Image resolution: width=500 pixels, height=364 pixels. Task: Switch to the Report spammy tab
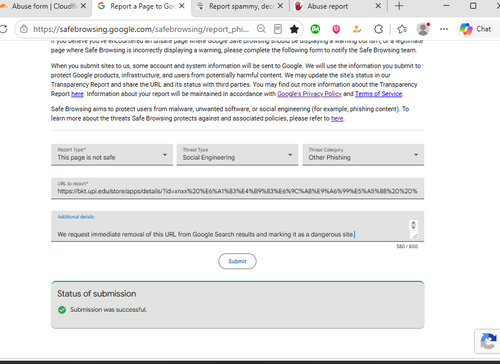[x=240, y=6]
